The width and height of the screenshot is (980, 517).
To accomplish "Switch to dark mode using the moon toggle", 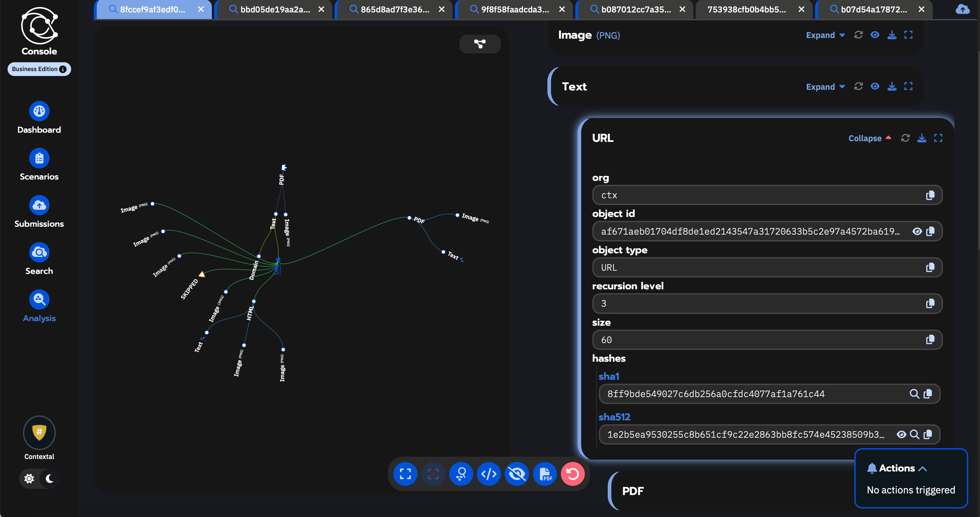I will point(50,479).
